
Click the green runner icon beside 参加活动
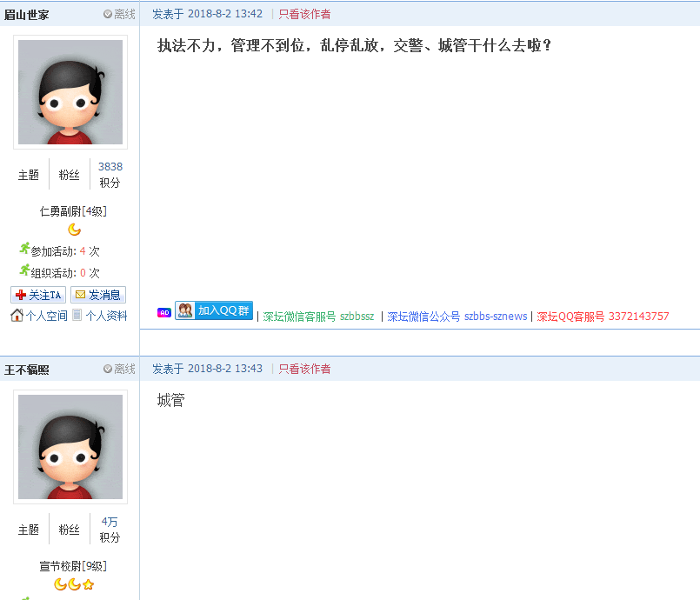[24, 250]
